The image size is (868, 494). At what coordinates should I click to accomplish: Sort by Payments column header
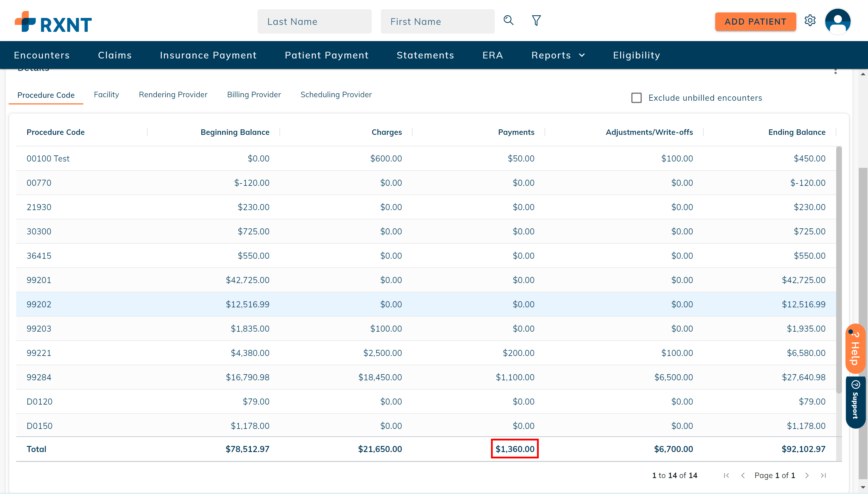coord(516,132)
